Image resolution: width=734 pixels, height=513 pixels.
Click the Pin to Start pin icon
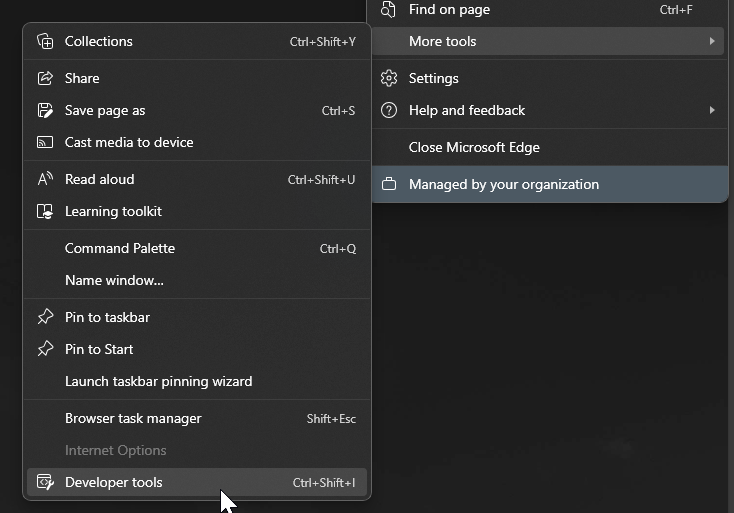(x=45, y=349)
